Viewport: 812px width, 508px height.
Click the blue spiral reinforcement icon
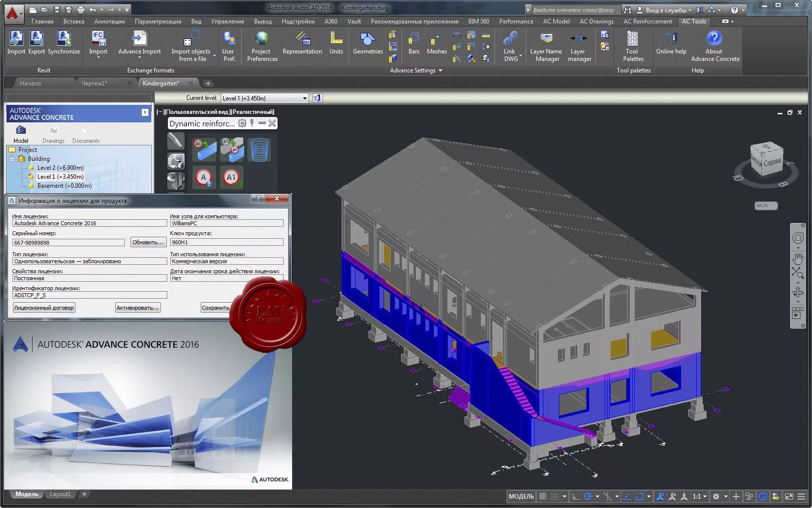coord(259,150)
